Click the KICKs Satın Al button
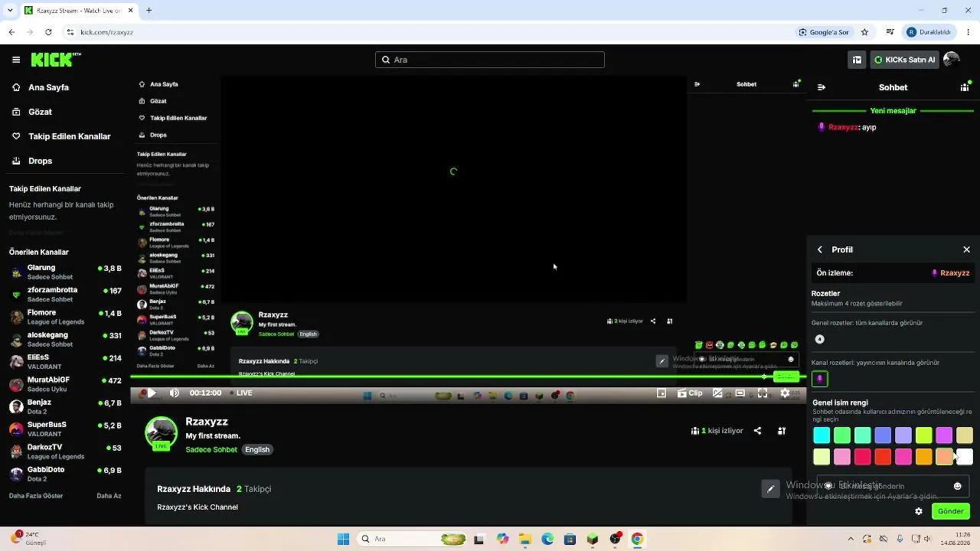This screenshot has width=980, height=551. tap(905, 60)
